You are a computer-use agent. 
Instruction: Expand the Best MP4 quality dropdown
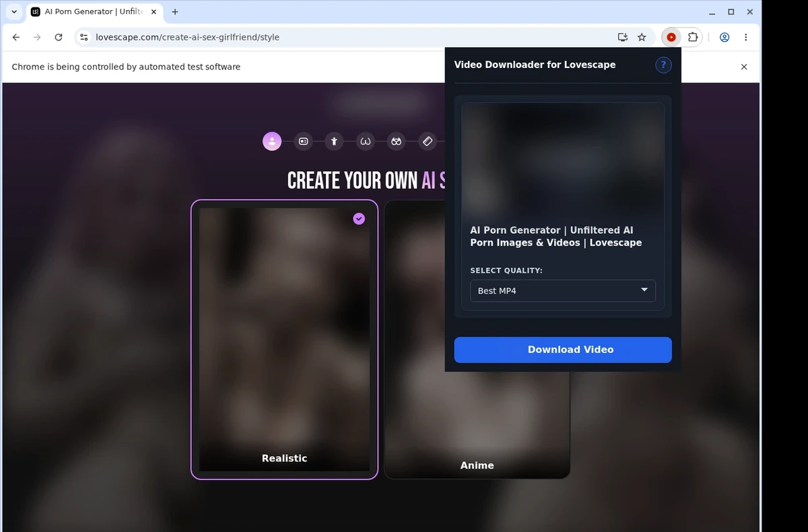[563, 290]
